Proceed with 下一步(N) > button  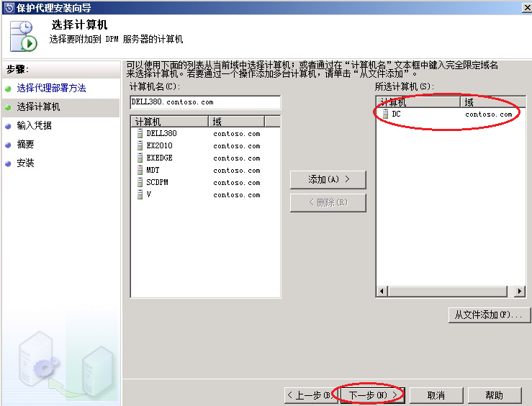(372, 395)
